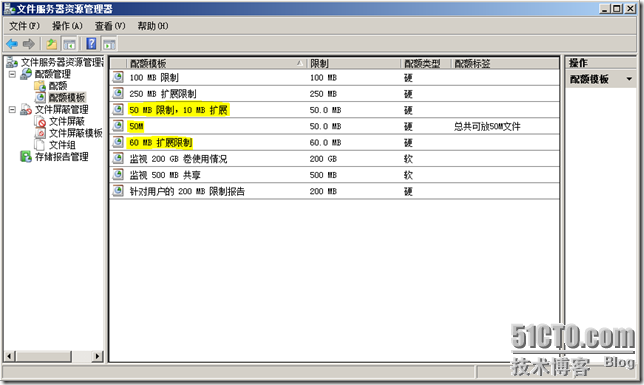Open the 查看(V) menu
This screenshot has height=385, width=644.
[110, 26]
